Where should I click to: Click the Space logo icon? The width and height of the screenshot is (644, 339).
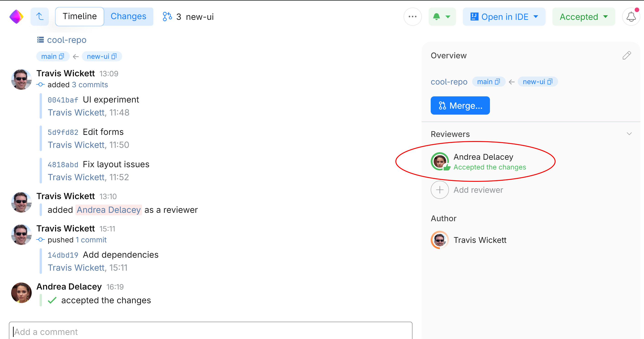pos(16,17)
